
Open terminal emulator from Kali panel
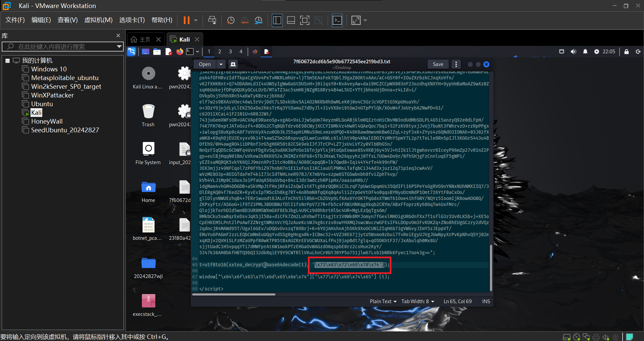coord(190,52)
